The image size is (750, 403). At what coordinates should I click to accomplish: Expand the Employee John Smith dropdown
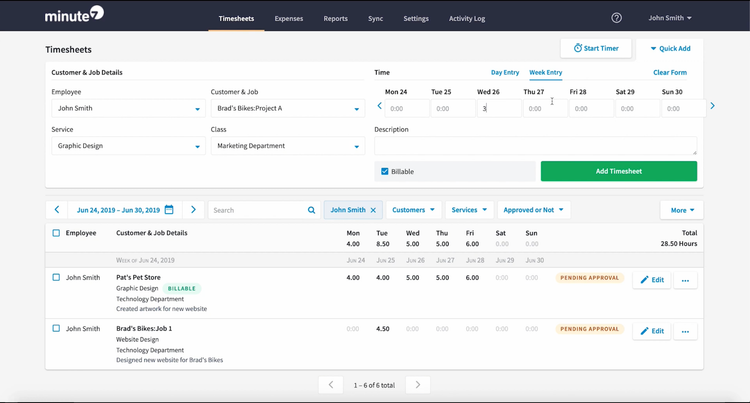pyautogui.click(x=197, y=109)
